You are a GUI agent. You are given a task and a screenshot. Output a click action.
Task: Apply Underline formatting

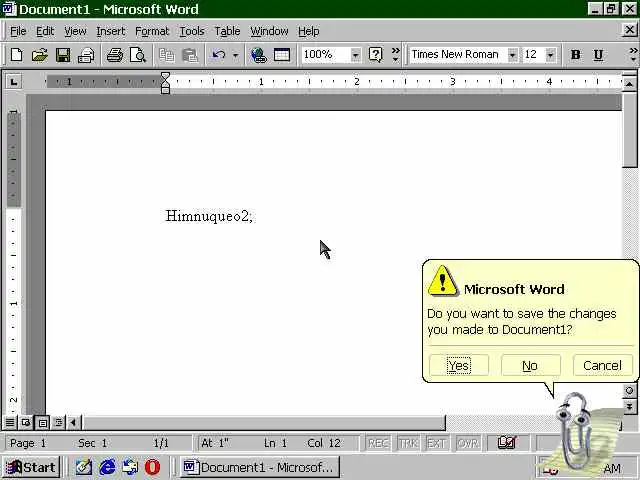(x=598, y=55)
